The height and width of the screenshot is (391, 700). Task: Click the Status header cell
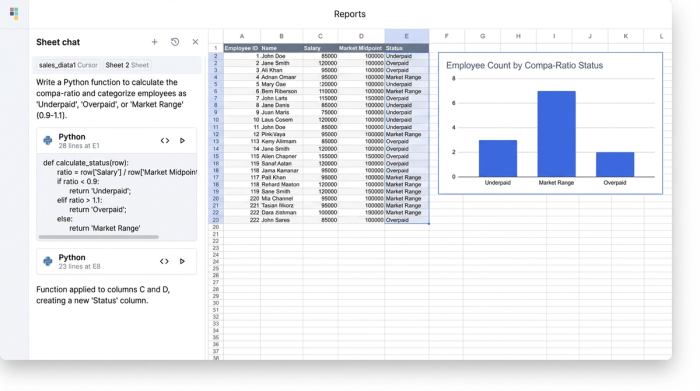tap(407, 48)
